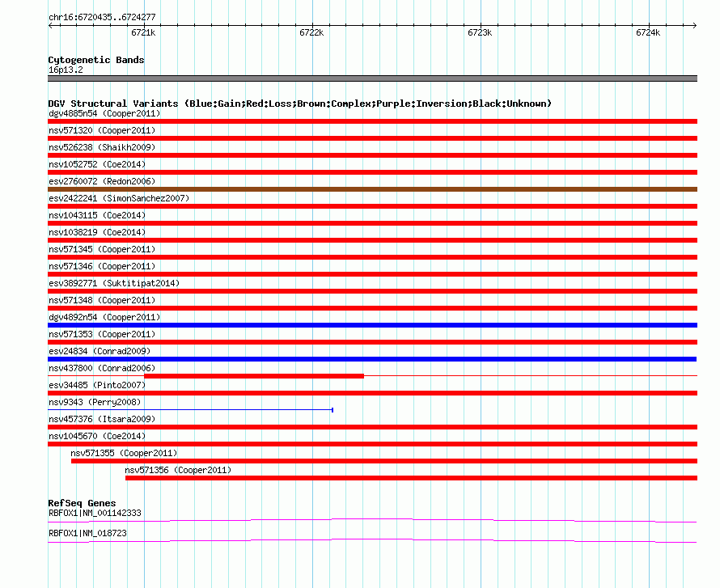Select the 16p13.2 band label
720x588 pixels.
(66, 70)
